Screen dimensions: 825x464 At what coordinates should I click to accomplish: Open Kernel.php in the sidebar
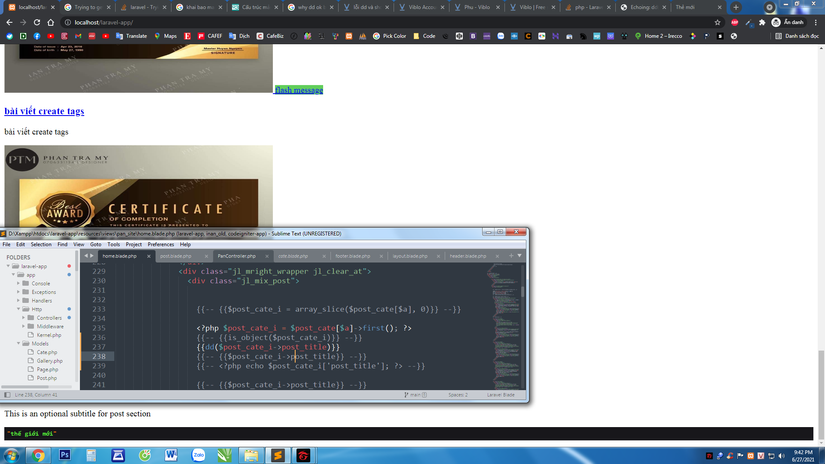[x=48, y=335]
